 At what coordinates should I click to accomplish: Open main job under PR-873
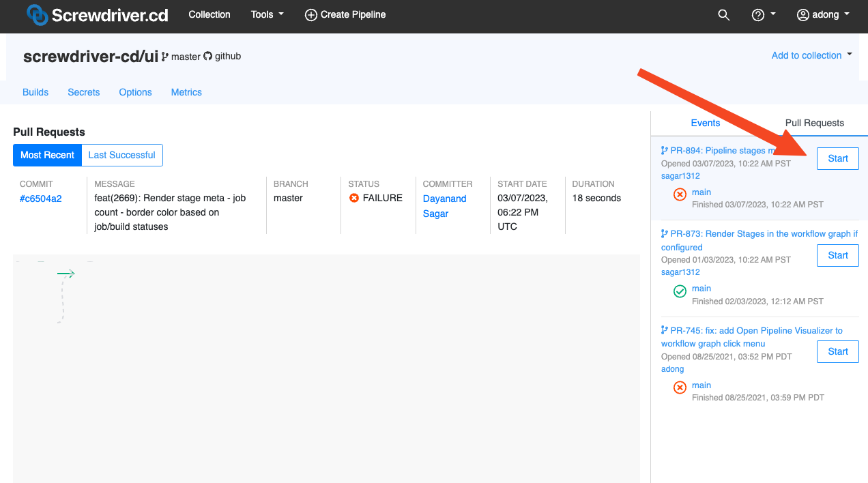point(701,289)
